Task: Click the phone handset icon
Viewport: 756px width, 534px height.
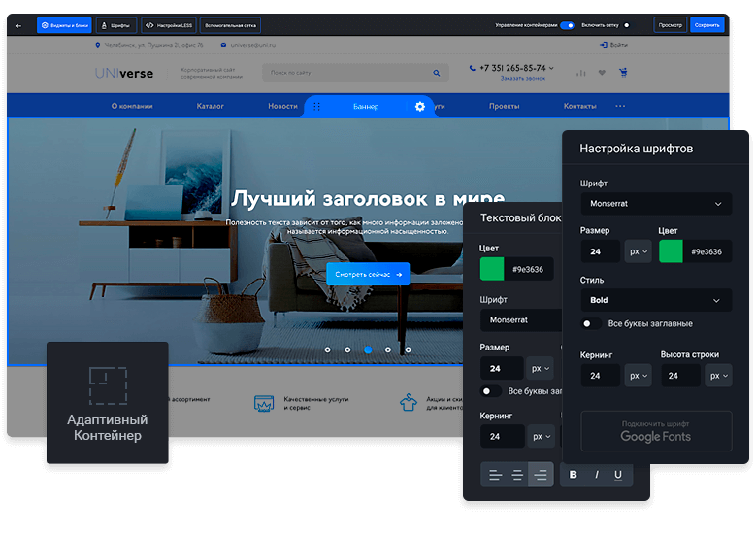Action: coord(473,68)
